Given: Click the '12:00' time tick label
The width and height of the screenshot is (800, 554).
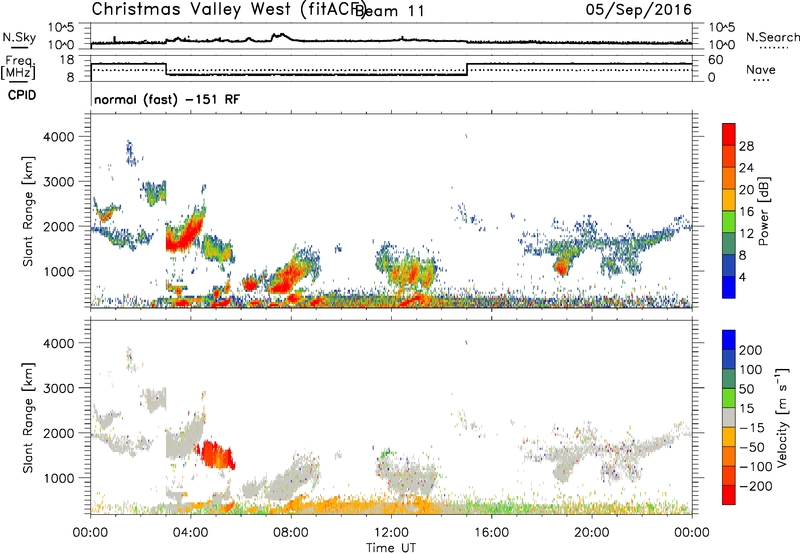Looking at the screenshot, I should click(391, 533).
